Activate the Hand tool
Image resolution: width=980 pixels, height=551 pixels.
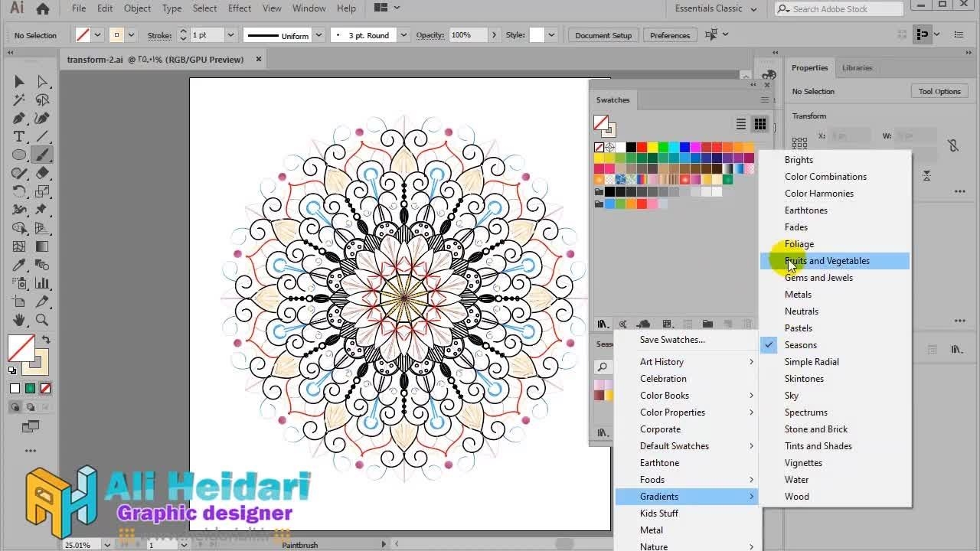[x=19, y=320]
